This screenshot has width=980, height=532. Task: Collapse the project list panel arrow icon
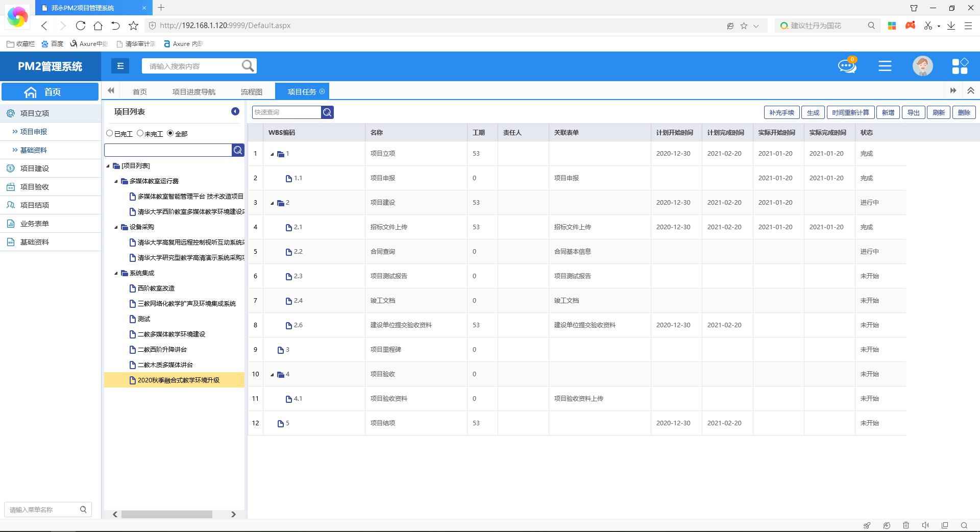pyautogui.click(x=235, y=111)
